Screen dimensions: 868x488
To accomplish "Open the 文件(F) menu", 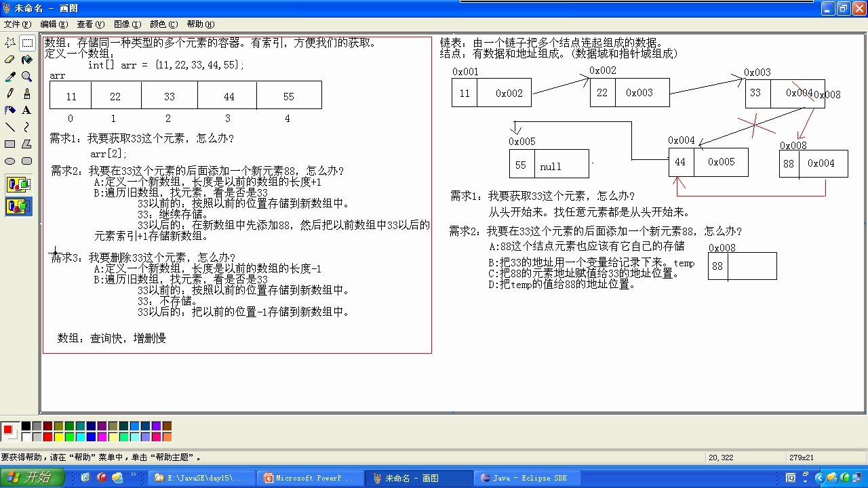I will pos(17,24).
